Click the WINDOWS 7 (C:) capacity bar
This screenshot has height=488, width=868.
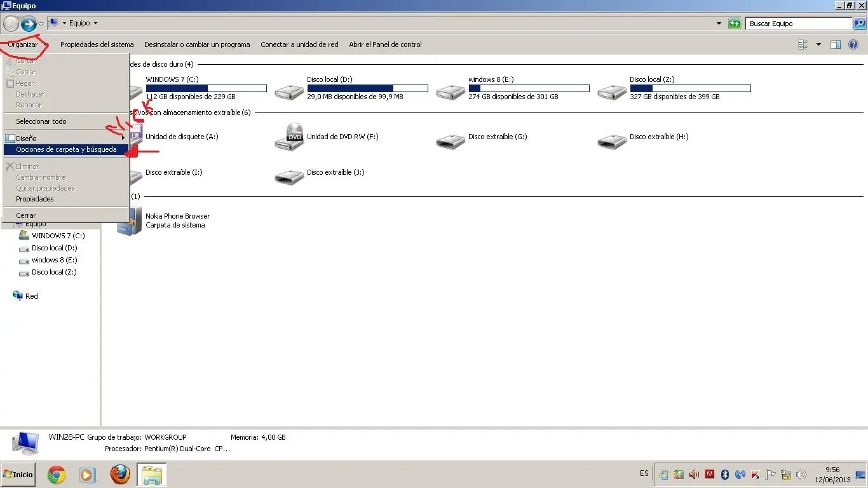[x=206, y=88]
